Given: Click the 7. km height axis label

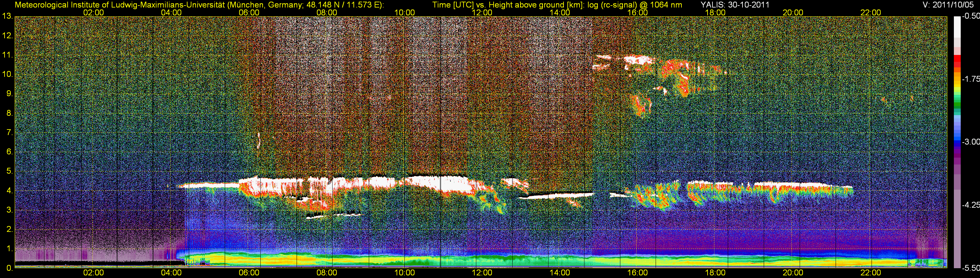Looking at the screenshot, I should (x=9, y=132).
